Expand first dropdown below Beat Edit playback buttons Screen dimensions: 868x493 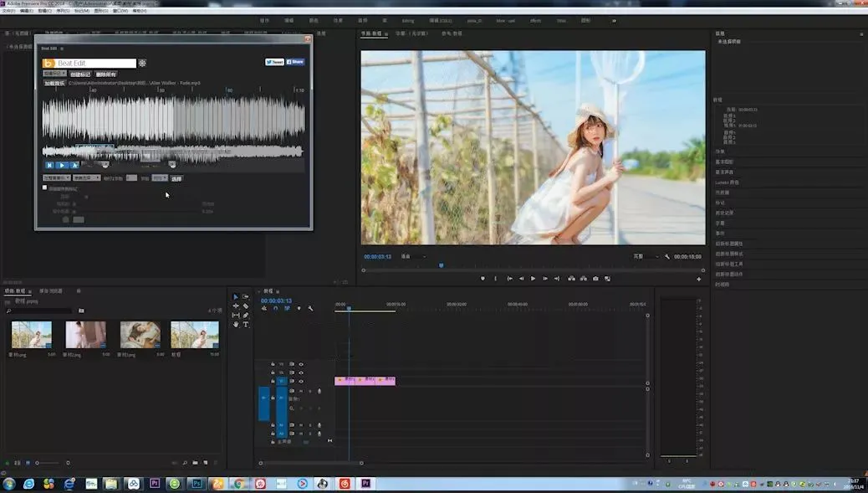56,177
